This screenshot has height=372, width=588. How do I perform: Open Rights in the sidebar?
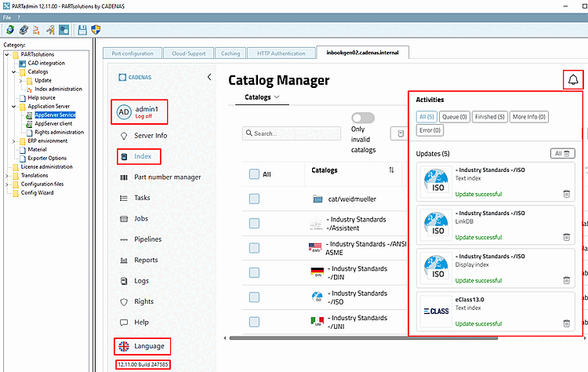(143, 301)
